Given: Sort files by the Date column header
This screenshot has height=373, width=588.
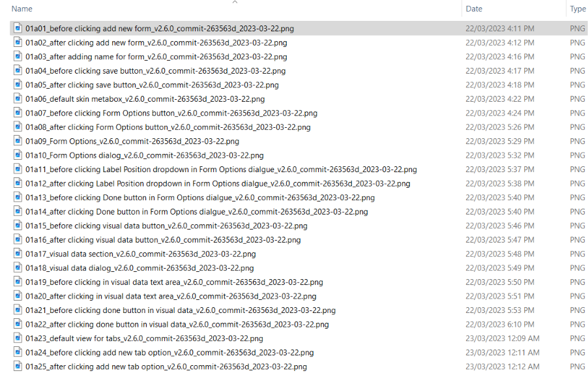Looking at the screenshot, I should (x=474, y=9).
